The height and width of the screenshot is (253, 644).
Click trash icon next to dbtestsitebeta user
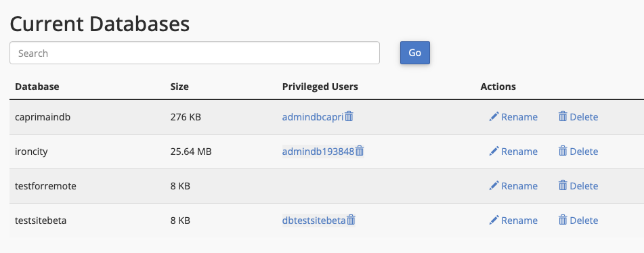[x=351, y=221]
